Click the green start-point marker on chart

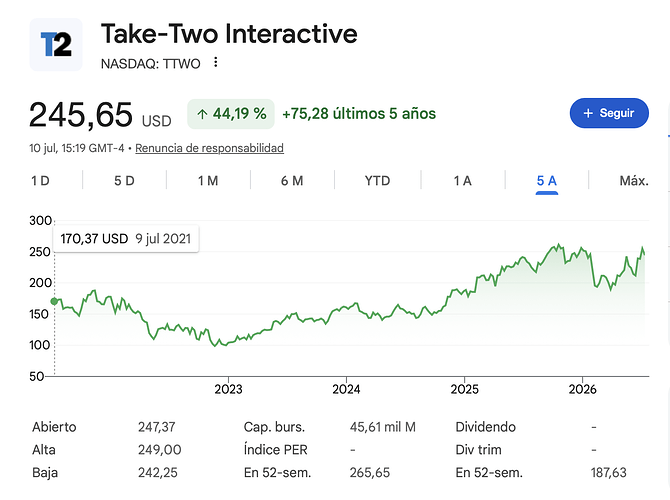coord(54,301)
